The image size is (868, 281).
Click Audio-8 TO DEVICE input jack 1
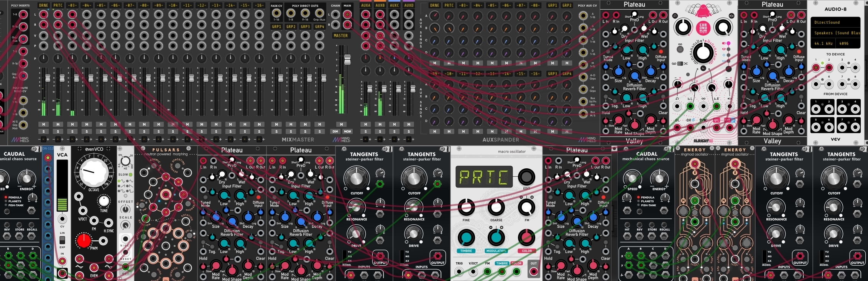click(816, 68)
